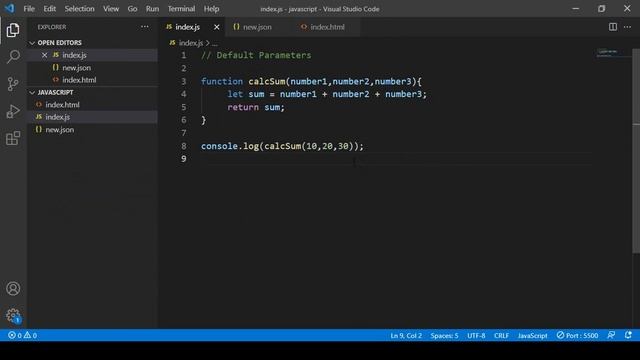Click index.js in the breadcrumb
This screenshot has width=640, height=360.
point(190,43)
